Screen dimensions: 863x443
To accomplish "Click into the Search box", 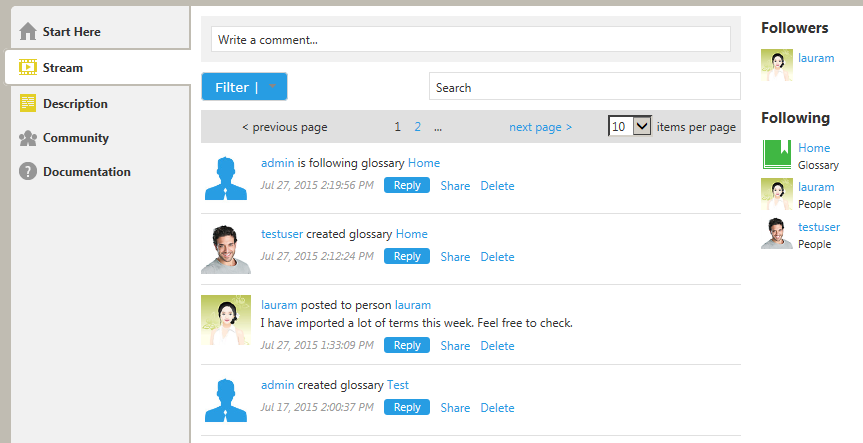I will tap(584, 87).
